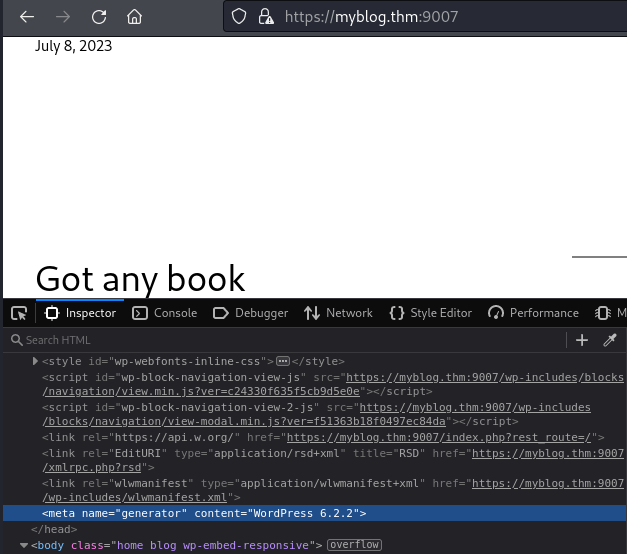Activate the element picker tool

pos(19,313)
